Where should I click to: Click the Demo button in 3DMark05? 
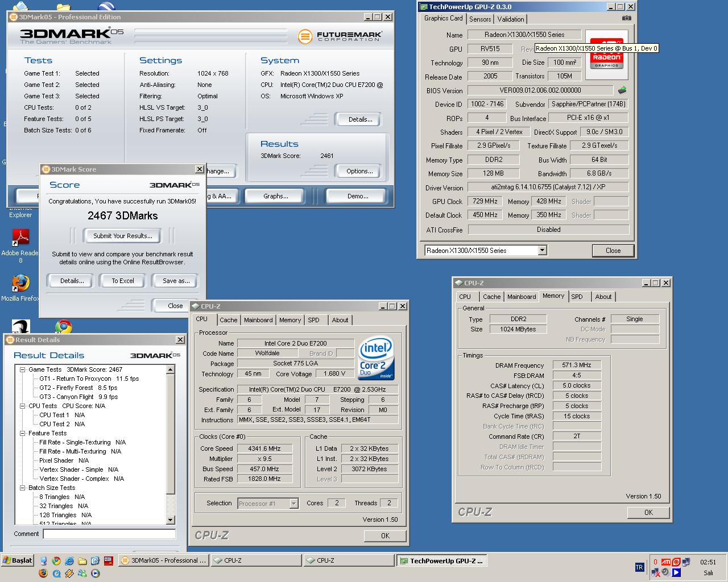358,196
